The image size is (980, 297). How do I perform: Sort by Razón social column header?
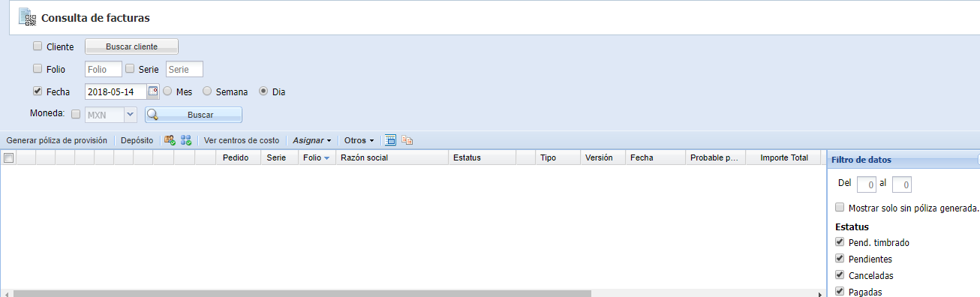[392, 157]
